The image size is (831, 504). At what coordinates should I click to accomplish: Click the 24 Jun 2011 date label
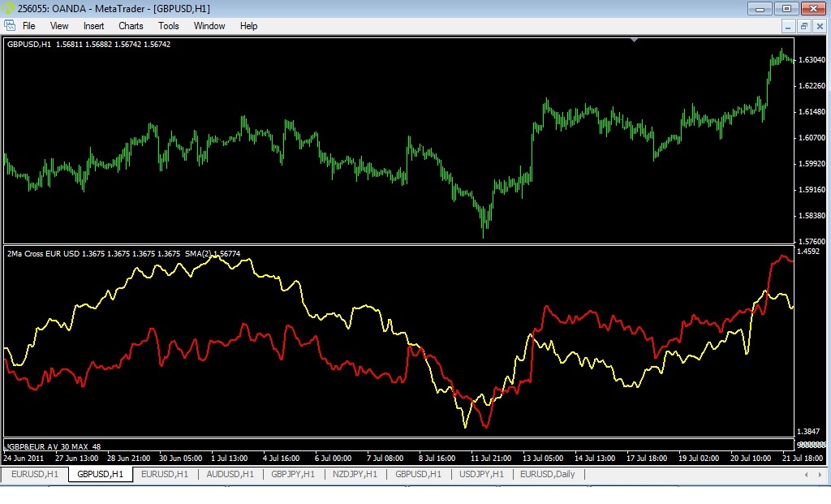click(x=24, y=459)
